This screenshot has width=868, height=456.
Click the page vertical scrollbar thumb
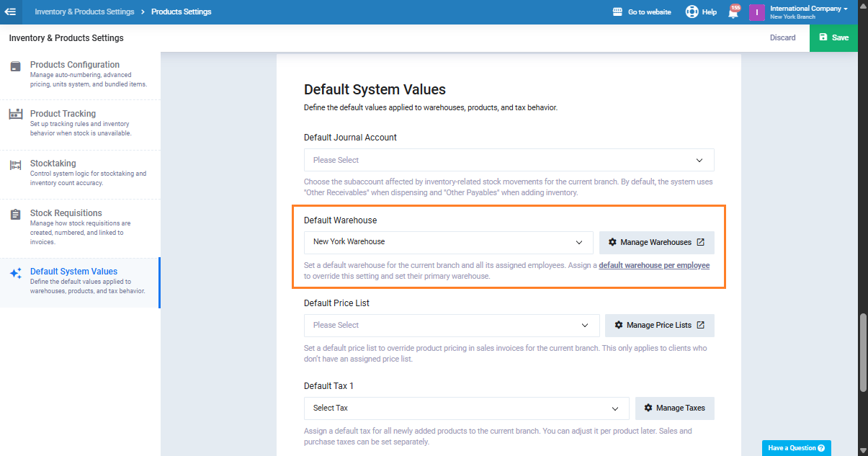862,352
